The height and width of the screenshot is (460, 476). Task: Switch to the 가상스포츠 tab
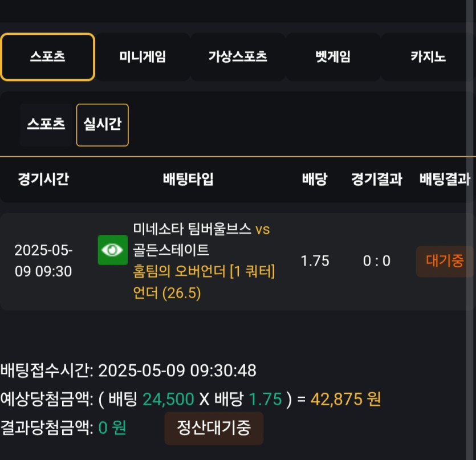[x=238, y=57]
